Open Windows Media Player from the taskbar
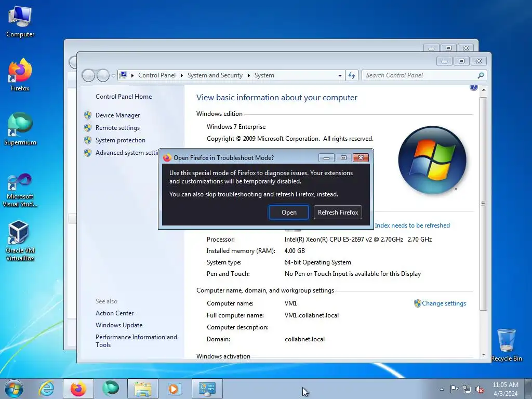This screenshot has height=399, width=532. [175, 389]
